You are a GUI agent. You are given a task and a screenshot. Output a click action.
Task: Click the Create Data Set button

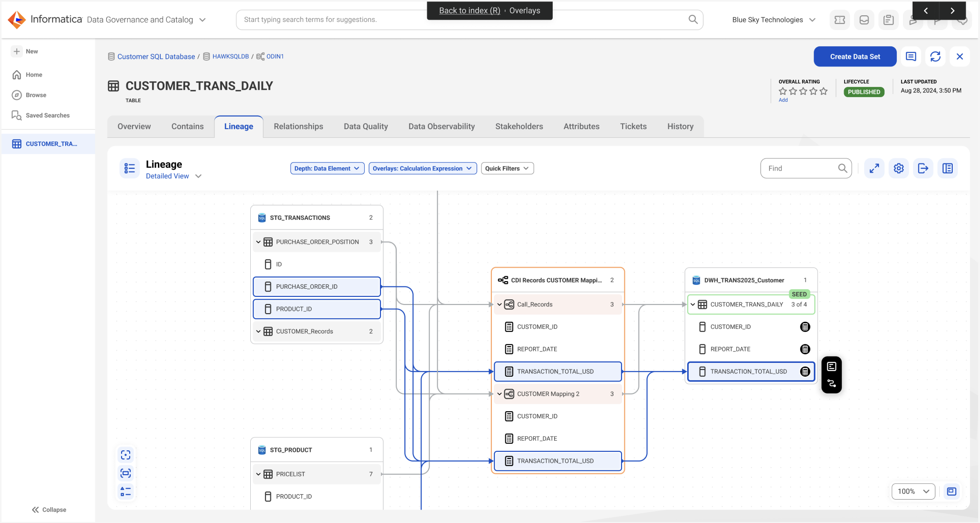pyautogui.click(x=855, y=56)
